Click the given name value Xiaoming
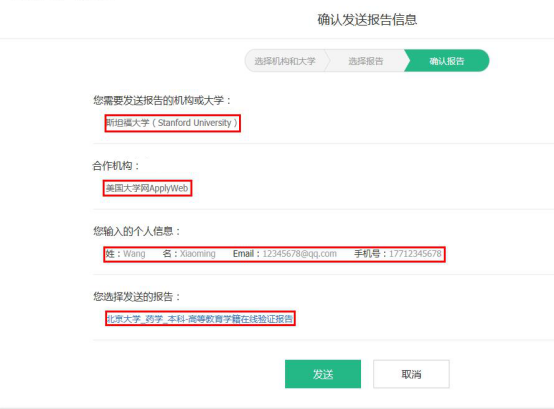 (198, 254)
